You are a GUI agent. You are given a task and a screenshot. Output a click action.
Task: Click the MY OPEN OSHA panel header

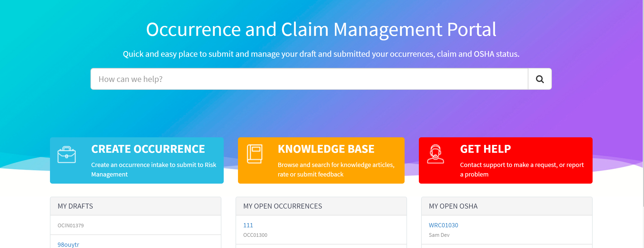click(506, 206)
